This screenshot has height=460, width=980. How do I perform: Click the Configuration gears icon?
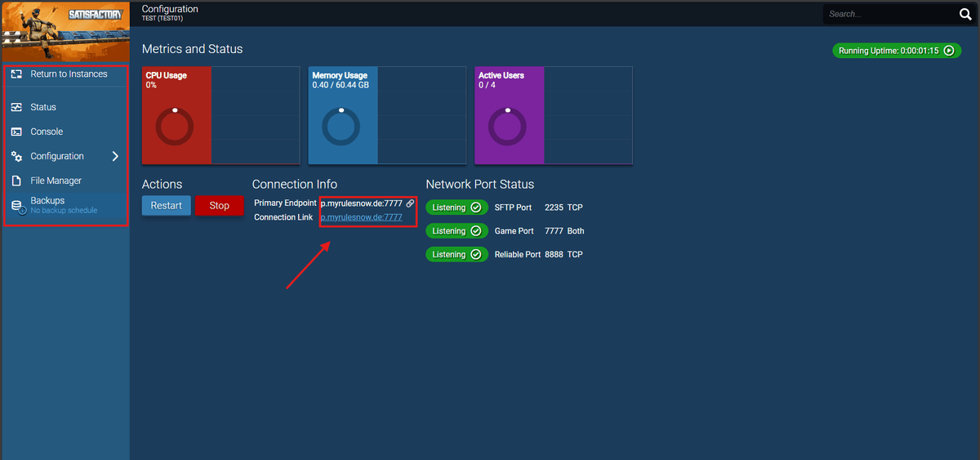16,156
